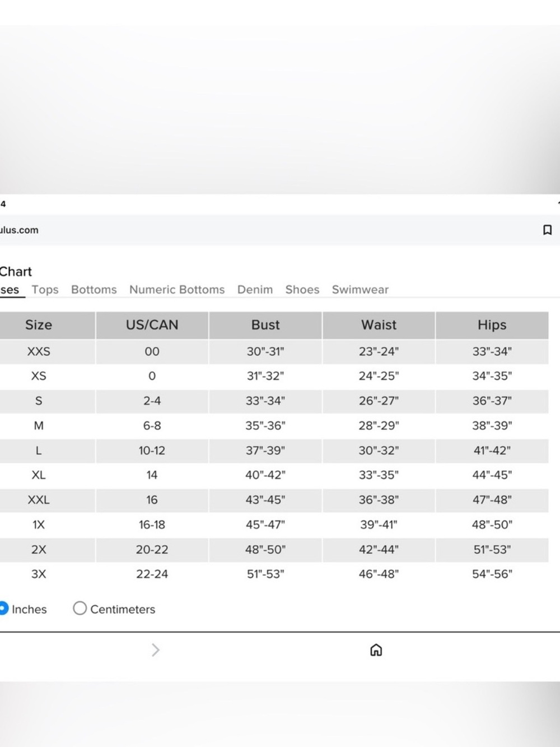Screen dimensions: 560x747
Task: Switch to the Bottoms tab
Action: click(94, 290)
